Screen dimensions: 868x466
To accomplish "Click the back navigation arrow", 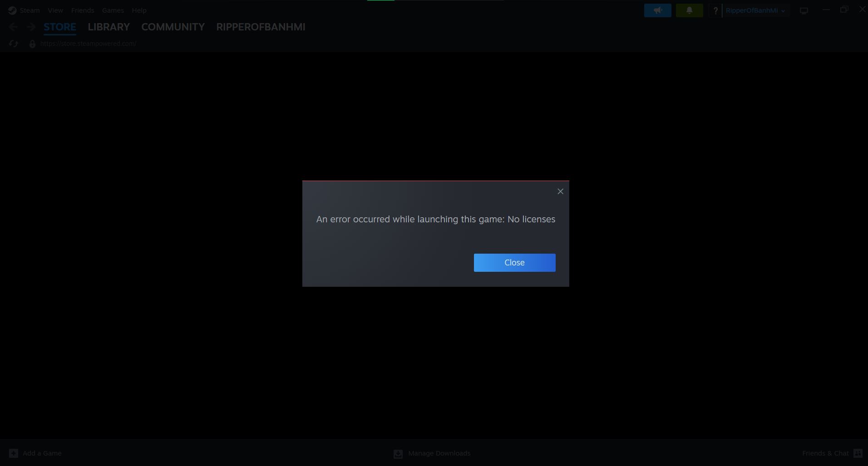I will tap(13, 27).
